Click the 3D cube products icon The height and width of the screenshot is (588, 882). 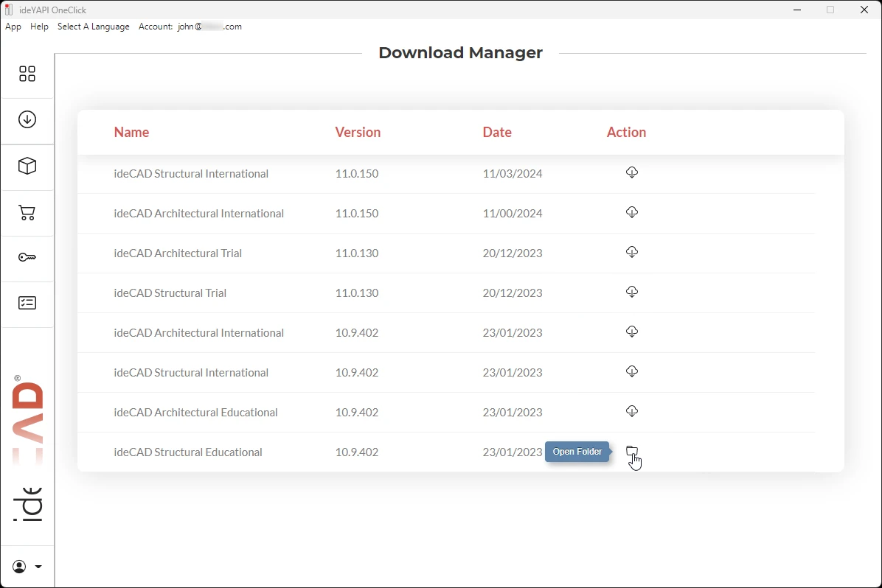click(27, 167)
